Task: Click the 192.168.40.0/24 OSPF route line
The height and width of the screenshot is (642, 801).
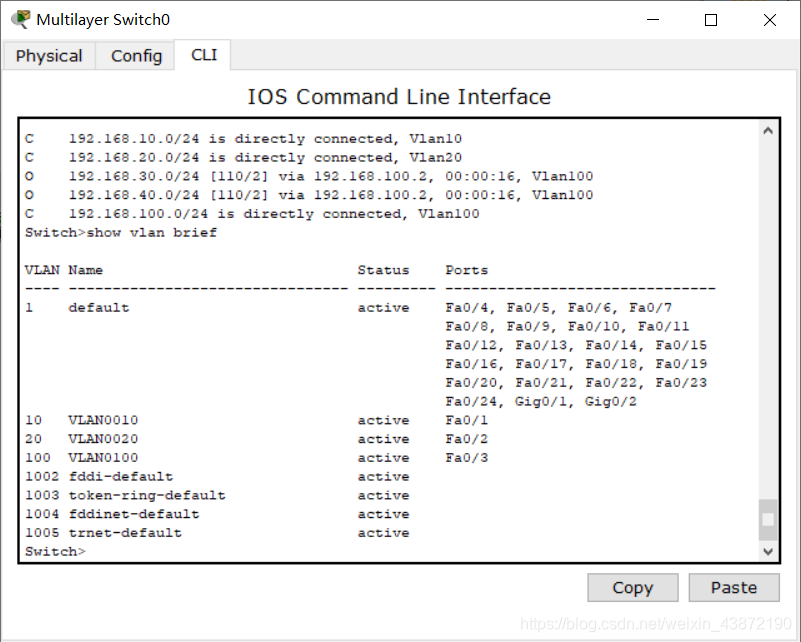Action: click(x=309, y=195)
